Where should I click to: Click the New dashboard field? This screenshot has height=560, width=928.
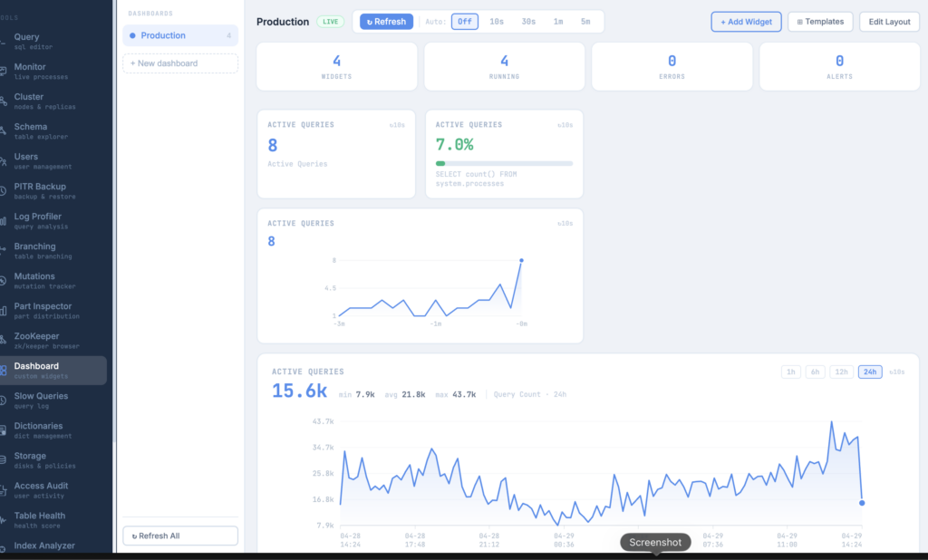[180, 63]
